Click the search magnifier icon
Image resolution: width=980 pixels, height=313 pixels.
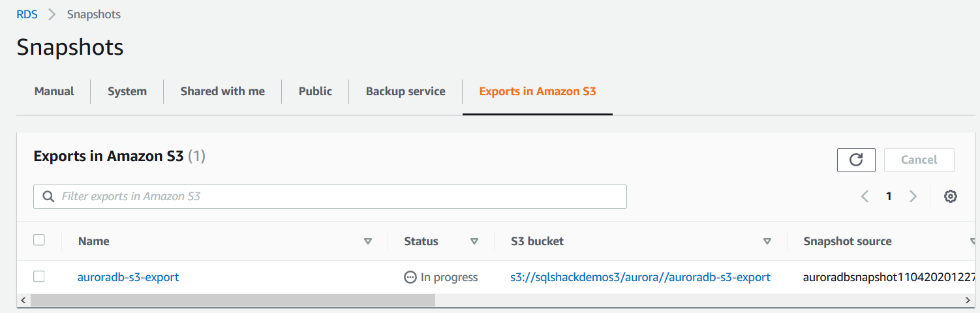[48, 196]
